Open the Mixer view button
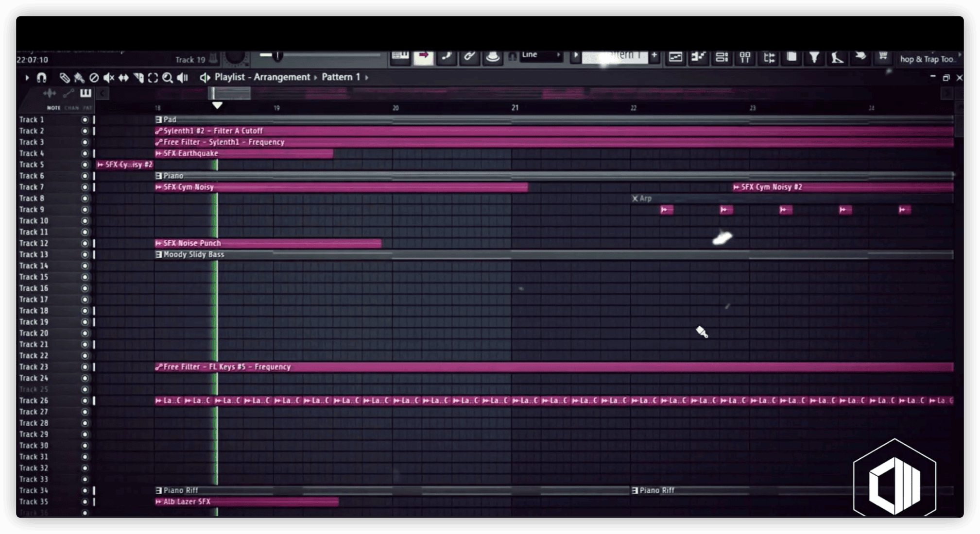Screen dimensions: 980x534 coord(745,57)
